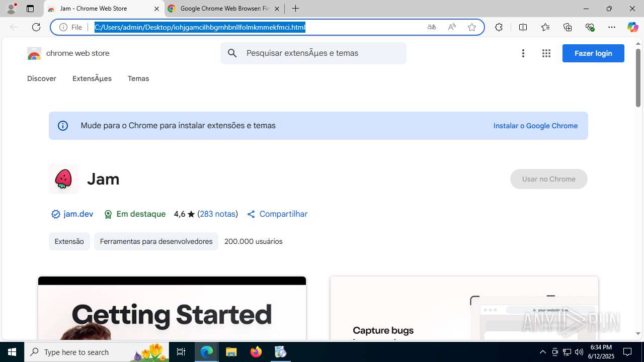Image resolution: width=644 pixels, height=362 pixels.
Task: Open the Copilot sidebar icon
Action: pyautogui.click(x=633, y=27)
